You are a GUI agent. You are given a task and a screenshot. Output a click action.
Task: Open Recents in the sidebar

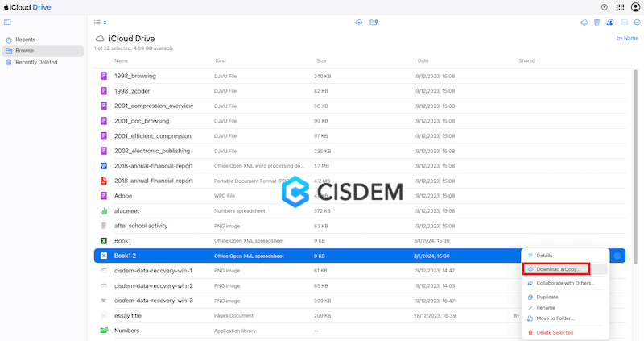pyautogui.click(x=25, y=40)
